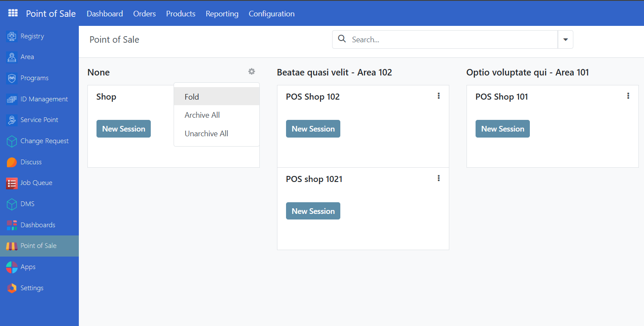Select the Area module icon in sidebar
This screenshot has height=326, width=644.
pyautogui.click(x=12, y=57)
